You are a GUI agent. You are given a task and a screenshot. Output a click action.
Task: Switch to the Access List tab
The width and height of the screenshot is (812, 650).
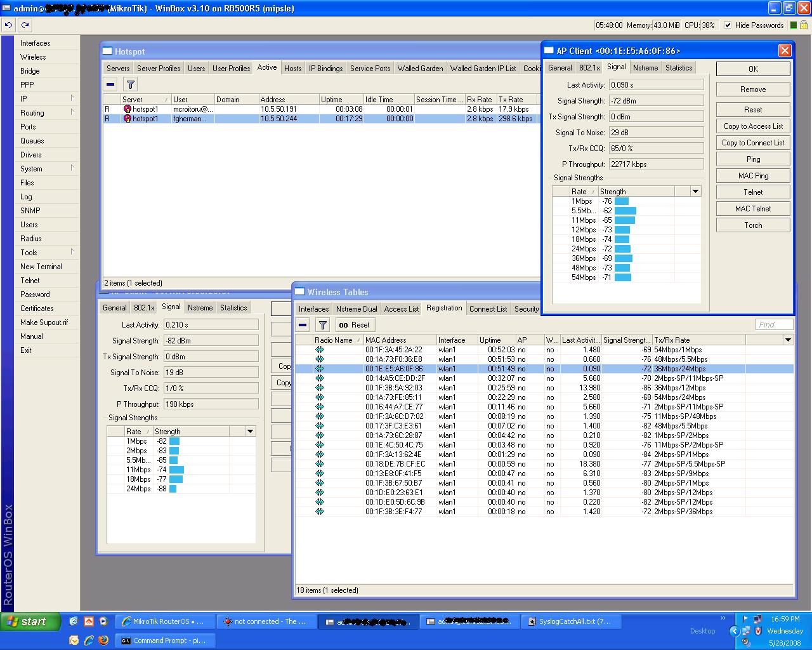click(x=402, y=308)
